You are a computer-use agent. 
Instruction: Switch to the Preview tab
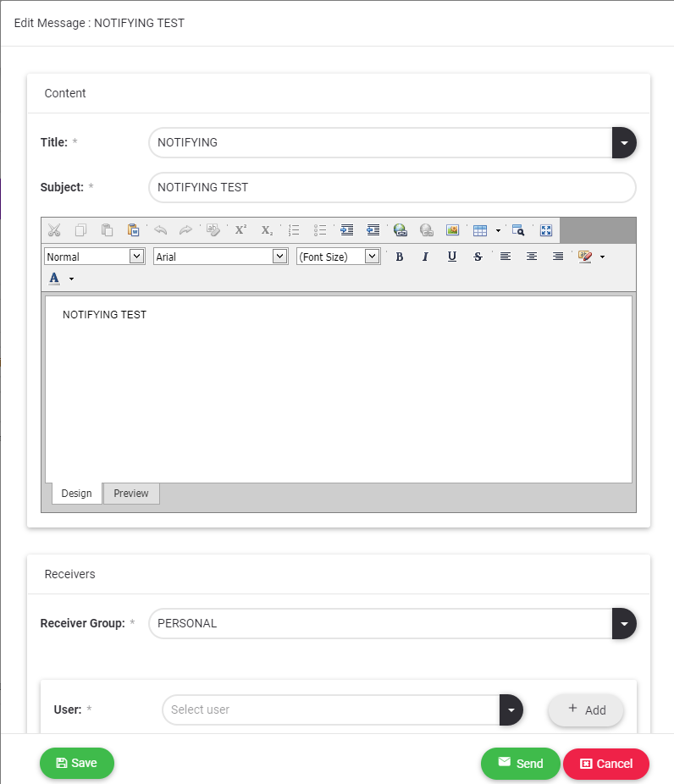tap(131, 494)
